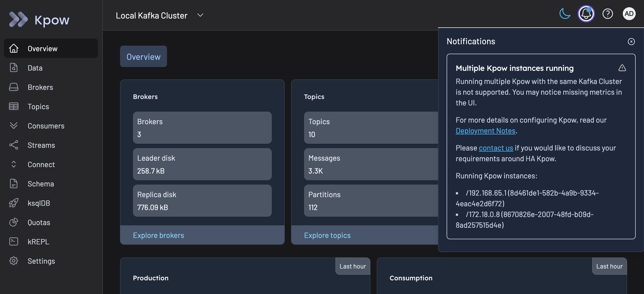Toggle dark mode with the moon icon
Image resolution: width=644 pixels, height=294 pixels.
pyautogui.click(x=565, y=14)
